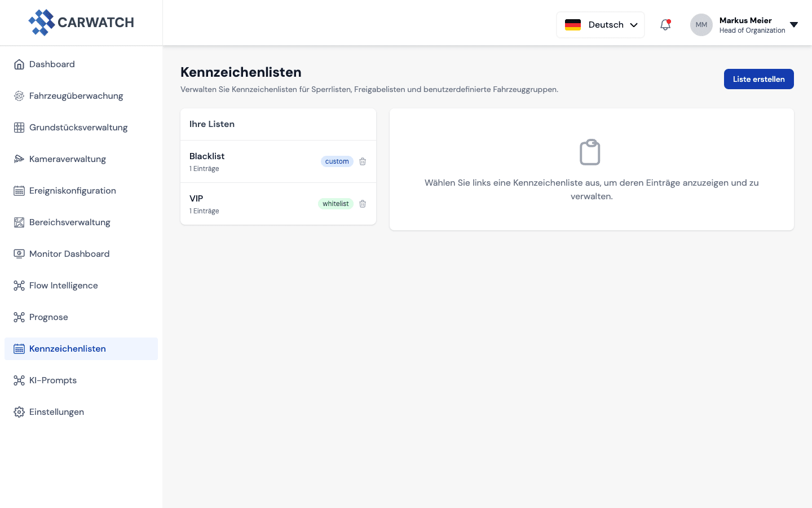Select the Fahrzeugüberwachung sidebar icon
Viewport: 812px width, 508px height.
[19, 95]
